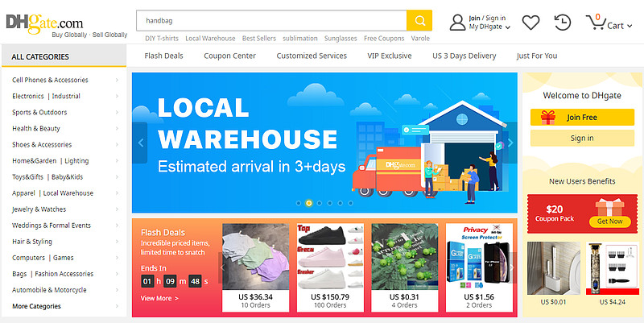Click the handbag search input field
The width and height of the screenshot is (644, 323).
(271, 21)
